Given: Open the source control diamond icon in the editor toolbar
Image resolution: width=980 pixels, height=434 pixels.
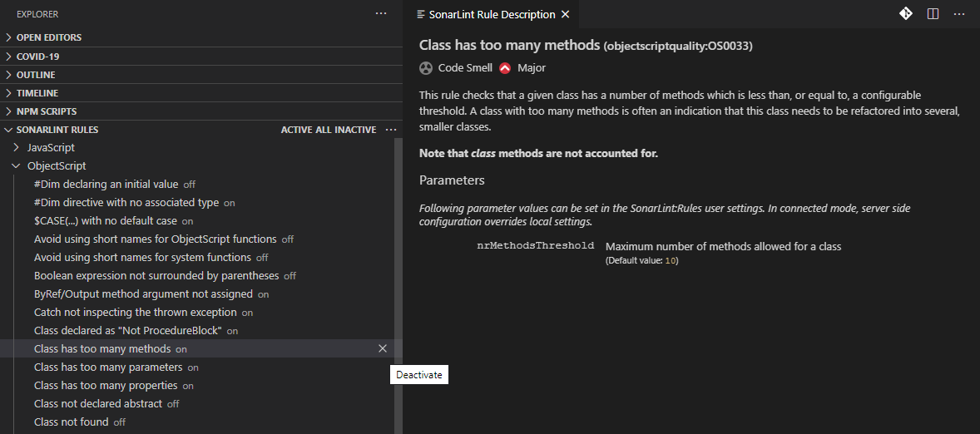Looking at the screenshot, I should click(906, 14).
